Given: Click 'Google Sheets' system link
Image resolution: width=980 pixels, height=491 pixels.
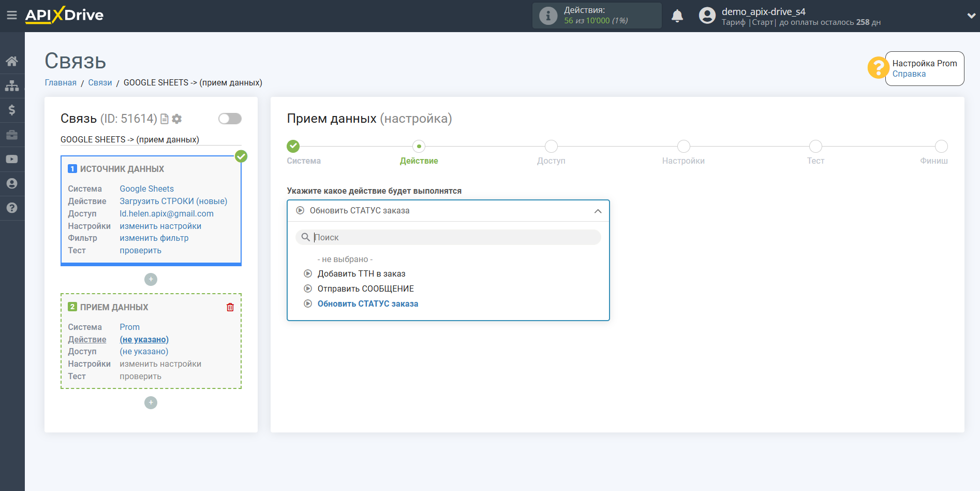Looking at the screenshot, I should 147,189.
